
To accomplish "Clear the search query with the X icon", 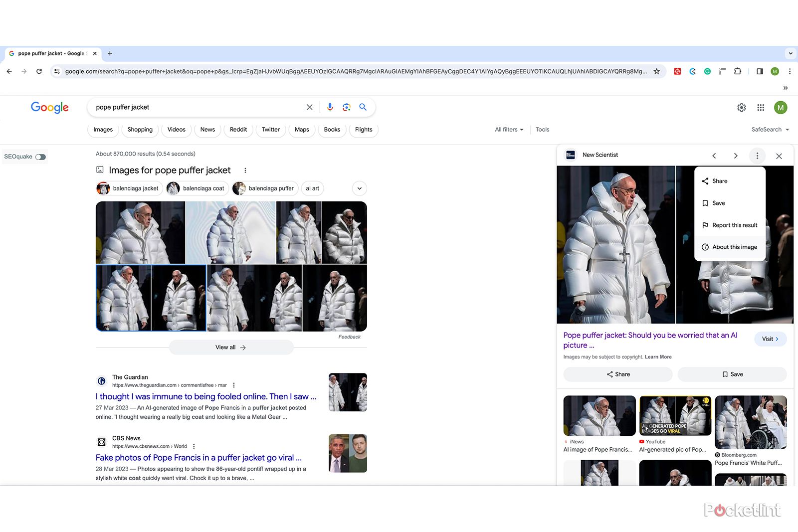I will click(x=310, y=107).
